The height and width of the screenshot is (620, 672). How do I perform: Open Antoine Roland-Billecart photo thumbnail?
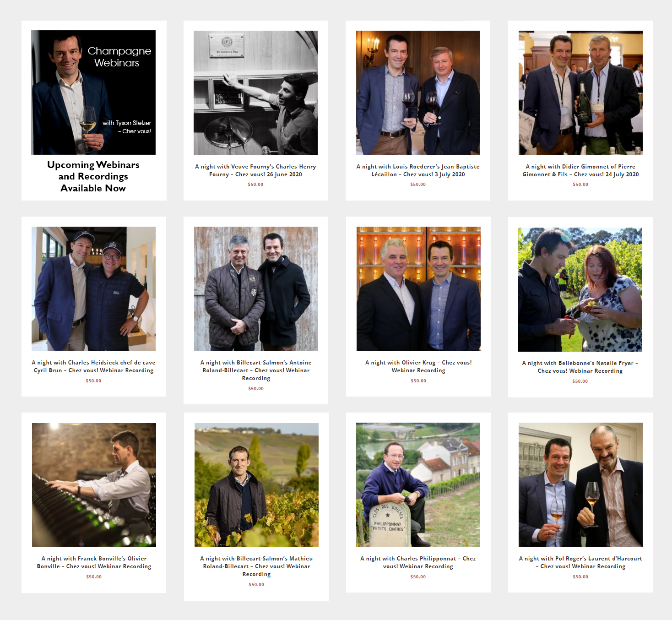click(256, 288)
